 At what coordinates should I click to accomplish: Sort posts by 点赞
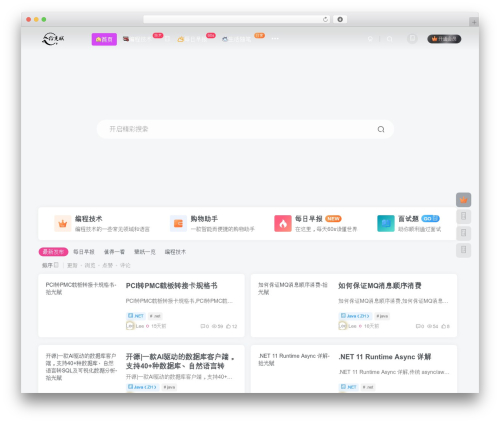(x=107, y=265)
